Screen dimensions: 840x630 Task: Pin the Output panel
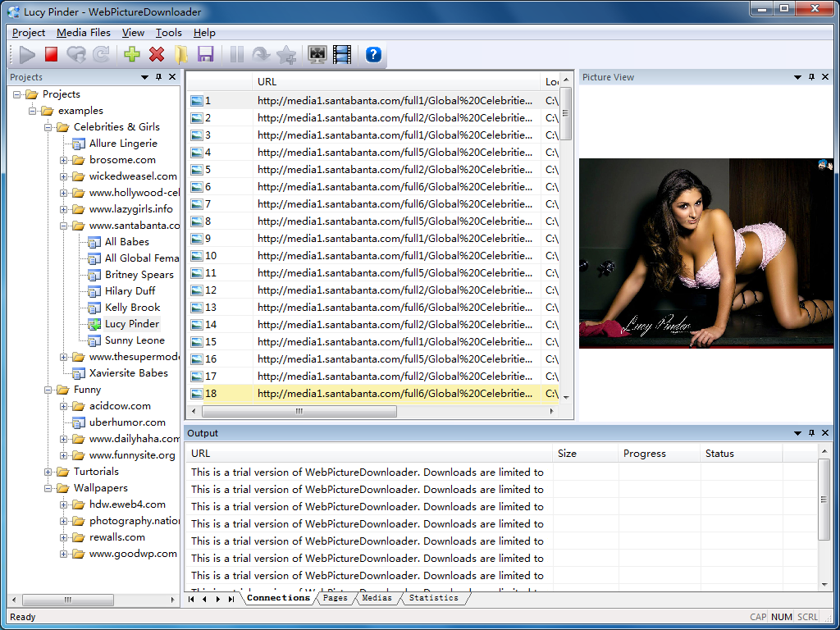tap(811, 433)
